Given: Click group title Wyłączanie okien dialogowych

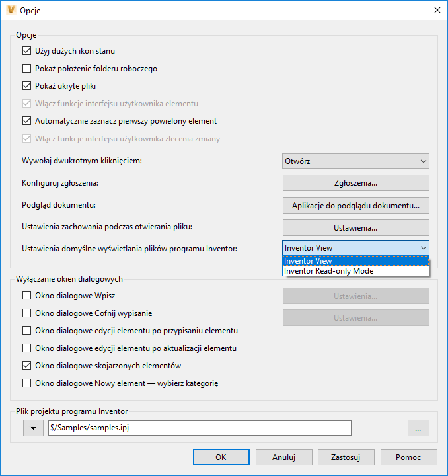Looking at the screenshot, I should (69, 279).
